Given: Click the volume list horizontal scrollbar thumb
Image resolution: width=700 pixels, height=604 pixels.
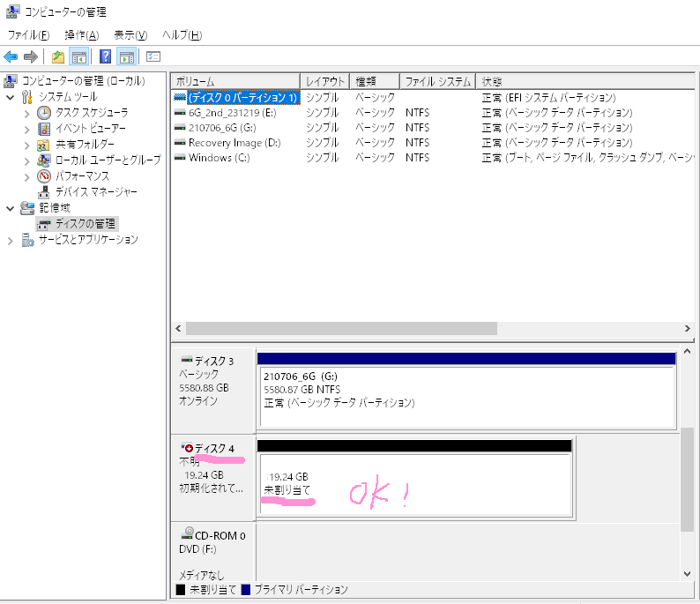Looking at the screenshot, I should pyautogui.click(x=341, y=329).
